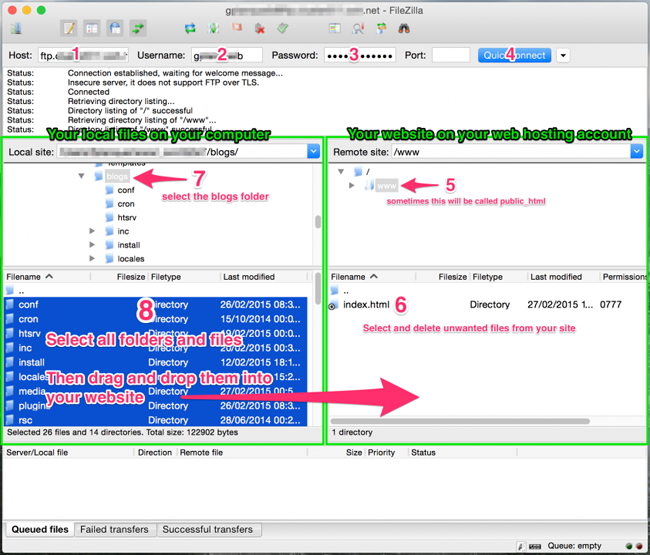Viewport: 650px width, 555px height.
Task: Open the directory comparison toolbar icon
Action: [357, 29]
